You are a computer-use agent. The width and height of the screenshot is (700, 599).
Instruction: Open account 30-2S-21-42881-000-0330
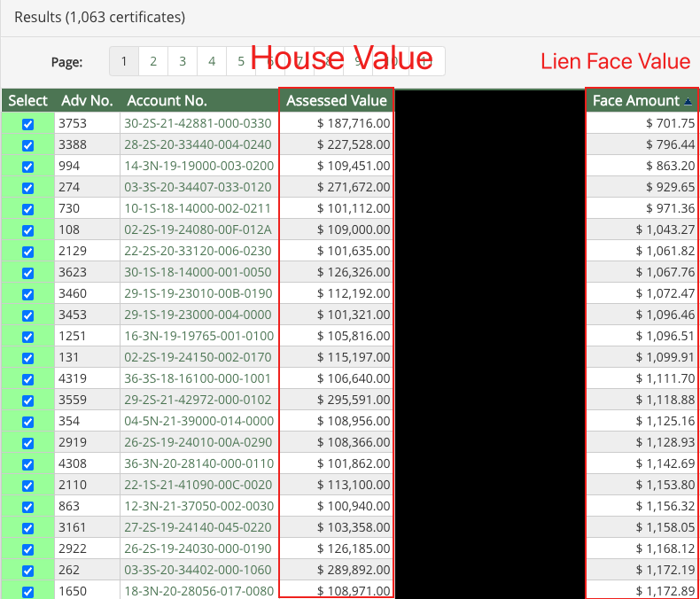[198, 123]
